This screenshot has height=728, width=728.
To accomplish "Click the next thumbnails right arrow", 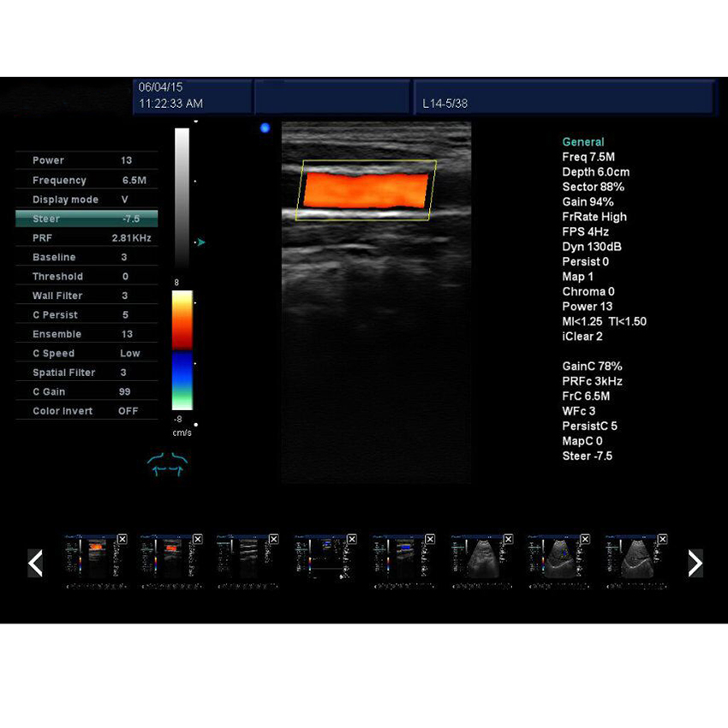I will click(x=695, y=563).
